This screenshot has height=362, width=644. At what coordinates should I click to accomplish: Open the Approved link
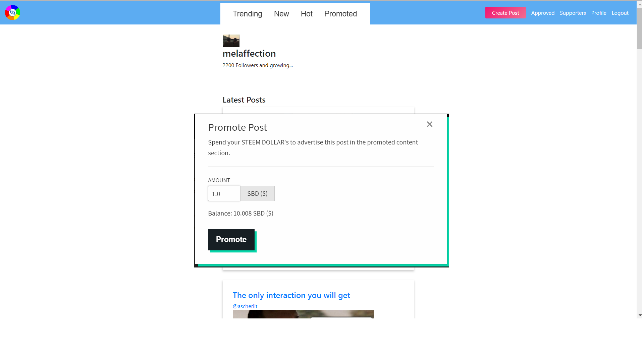542,13
